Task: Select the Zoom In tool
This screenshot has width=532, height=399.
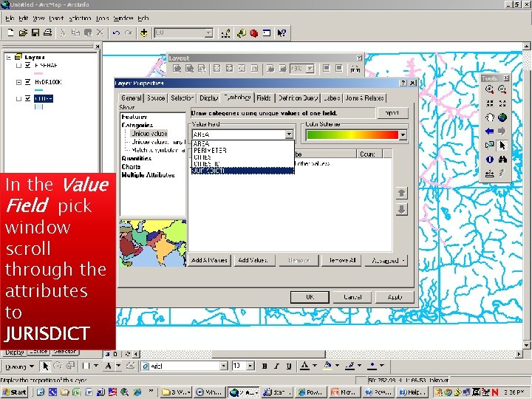Action: [x=489, y=89]
